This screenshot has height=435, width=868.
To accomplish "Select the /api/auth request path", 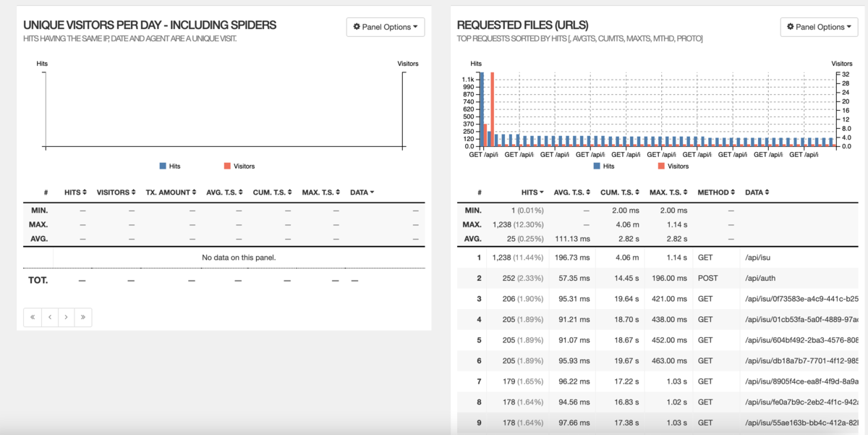I will [759, 278].
